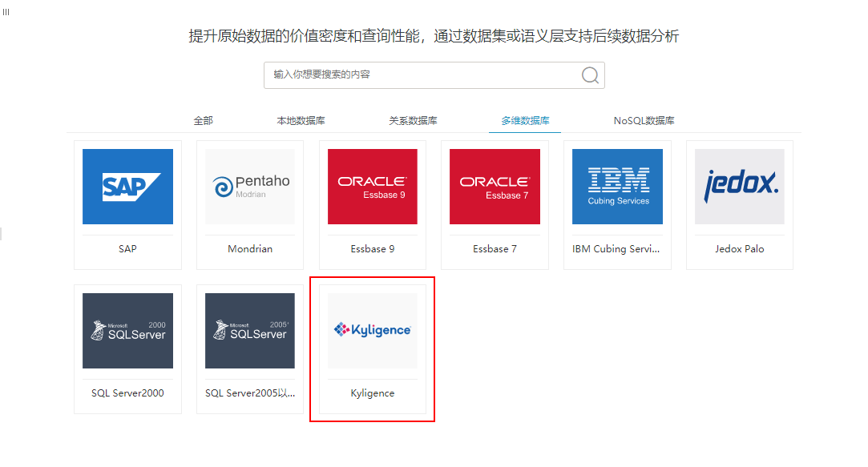Viewport: 868px width, 467px height.
Task: Click the Mondrian label text
Action: [x=250, y=249]
